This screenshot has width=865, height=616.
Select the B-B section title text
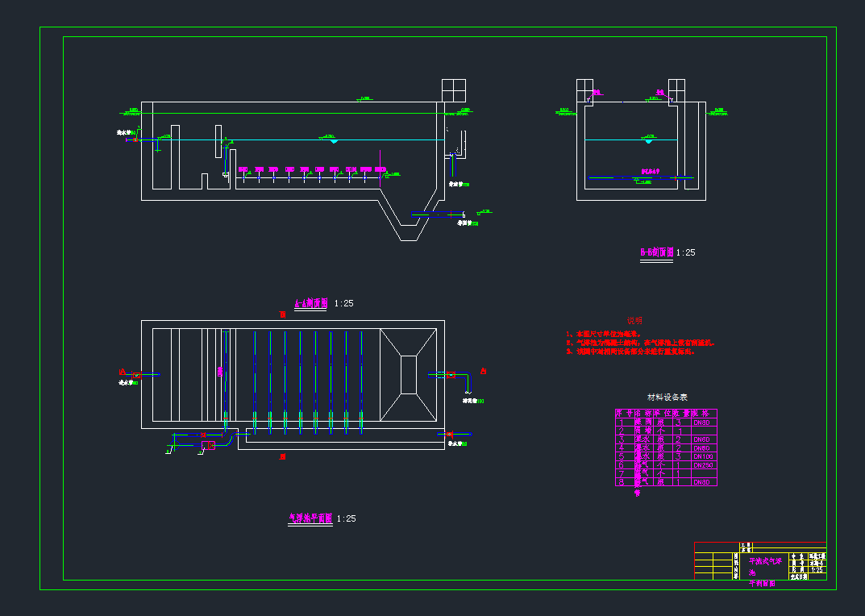(x=656, y=252)
